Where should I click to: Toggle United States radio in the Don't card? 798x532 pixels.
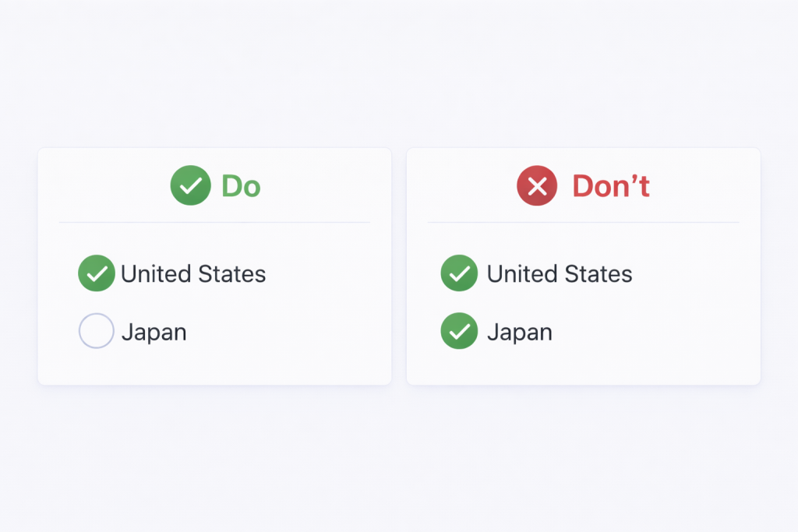click(x=459, y=273)
